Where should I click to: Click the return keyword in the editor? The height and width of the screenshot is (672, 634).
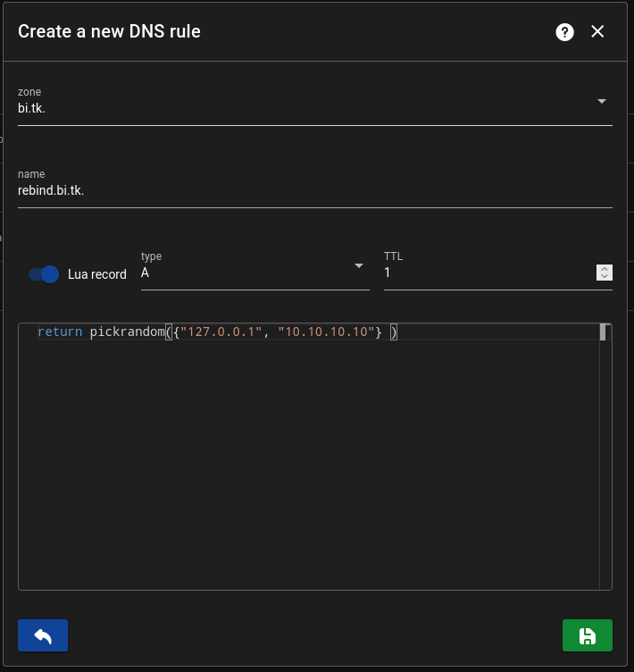pos(60,332)
